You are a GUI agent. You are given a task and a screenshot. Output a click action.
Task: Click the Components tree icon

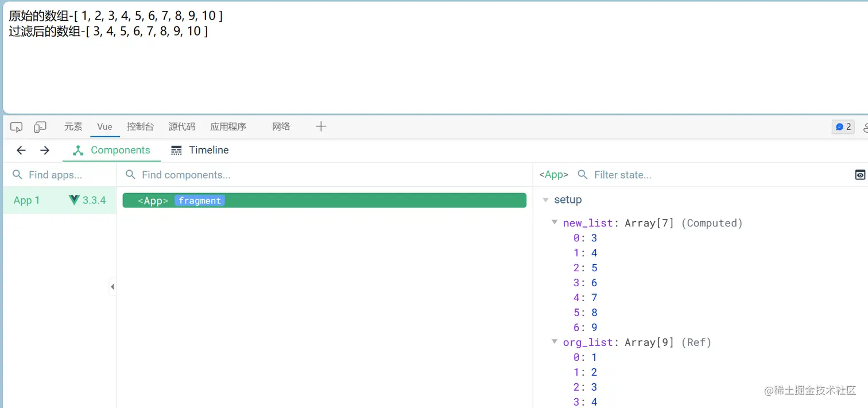tap(78, 151)
